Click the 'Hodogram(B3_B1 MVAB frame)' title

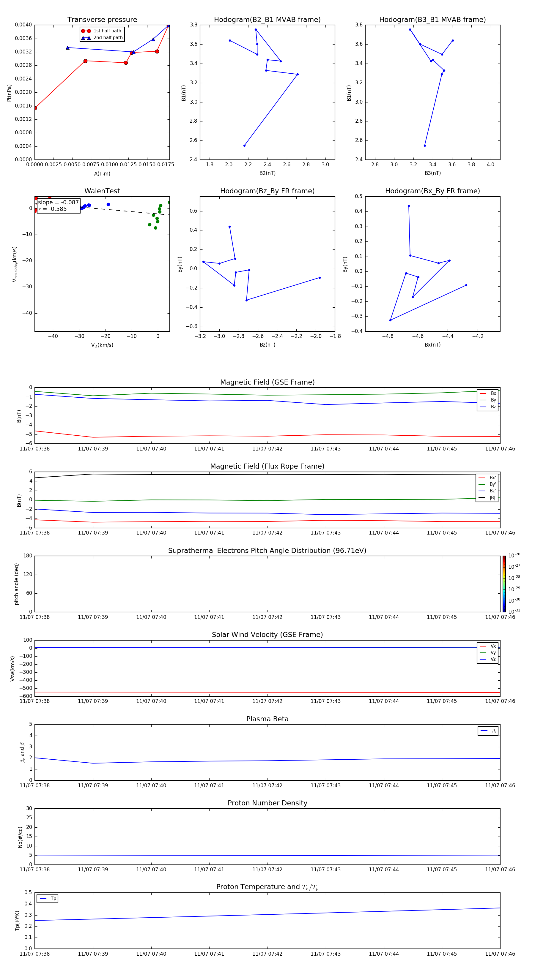click(432, 20)
